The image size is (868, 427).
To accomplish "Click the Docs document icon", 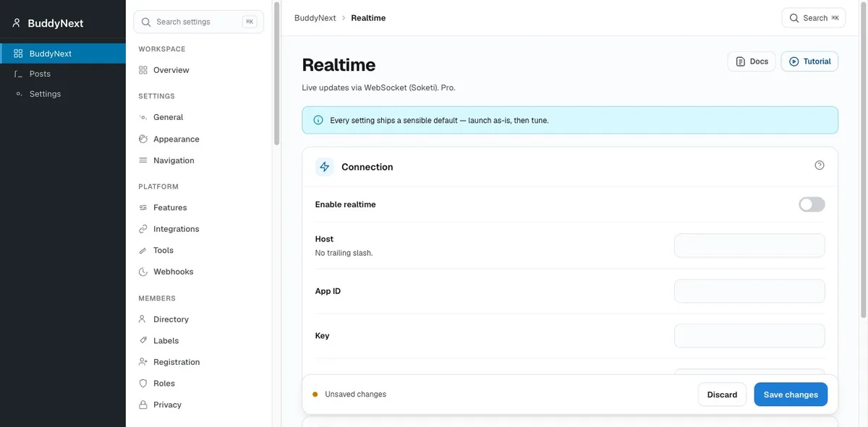I will 740,61.
